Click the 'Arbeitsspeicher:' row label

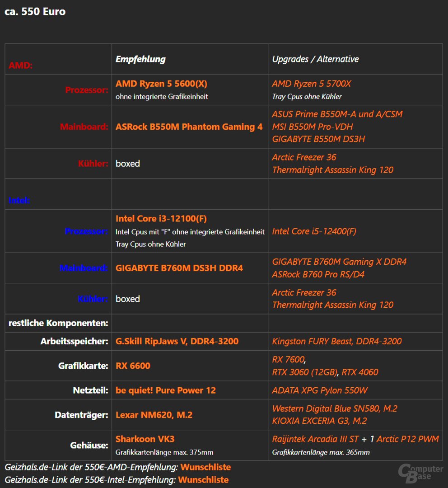(x=75, y=342)
